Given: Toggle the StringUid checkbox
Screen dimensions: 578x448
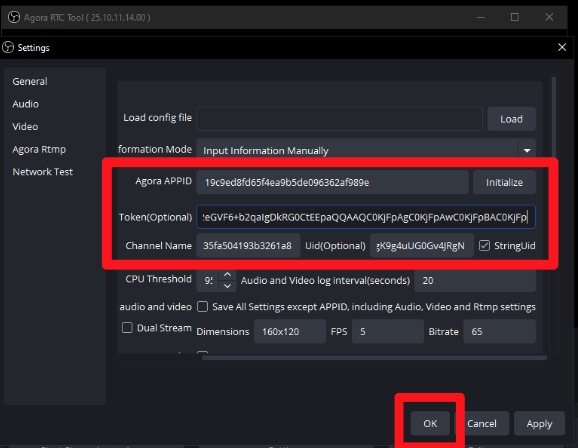Looking at the screenshot, I should click(x=484, y=246).
